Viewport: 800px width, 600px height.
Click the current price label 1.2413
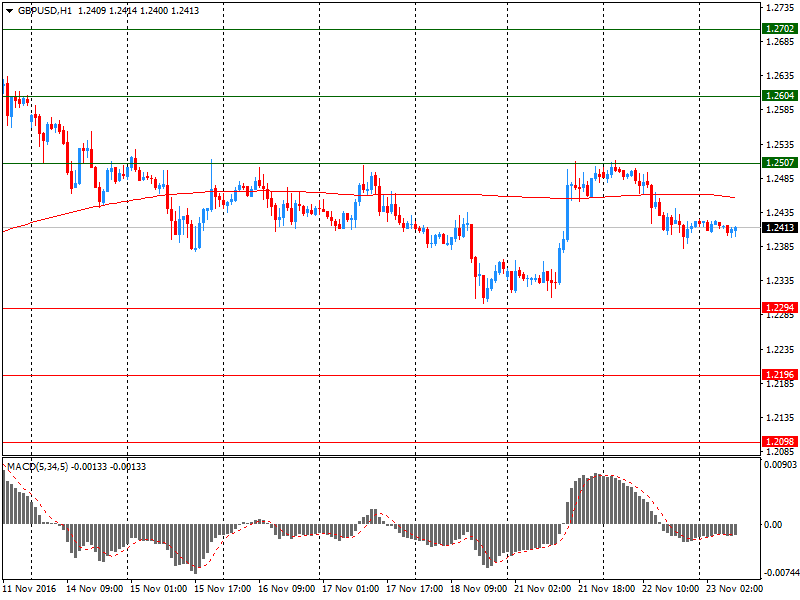point(780,228)
